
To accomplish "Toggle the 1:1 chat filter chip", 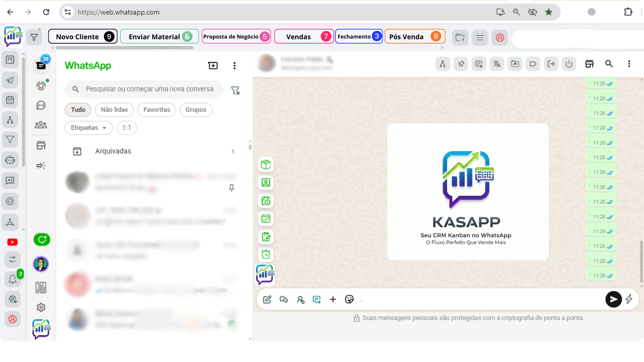I will [126, 128].
